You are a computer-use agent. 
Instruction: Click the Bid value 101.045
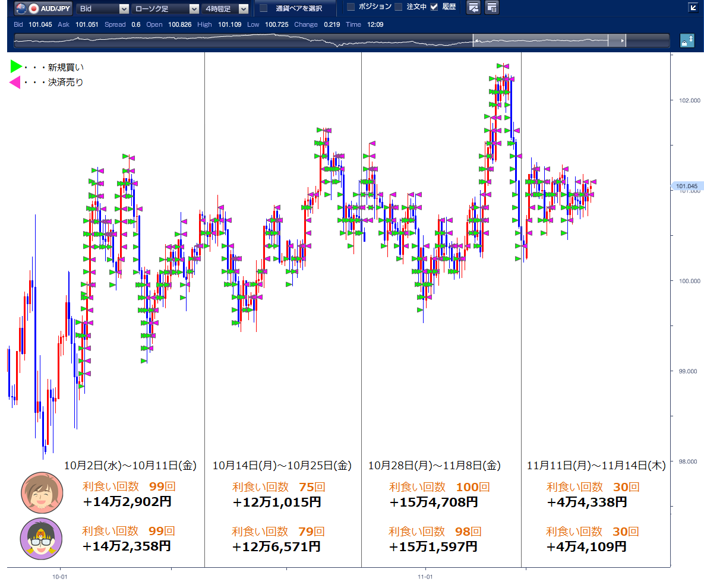40,25
